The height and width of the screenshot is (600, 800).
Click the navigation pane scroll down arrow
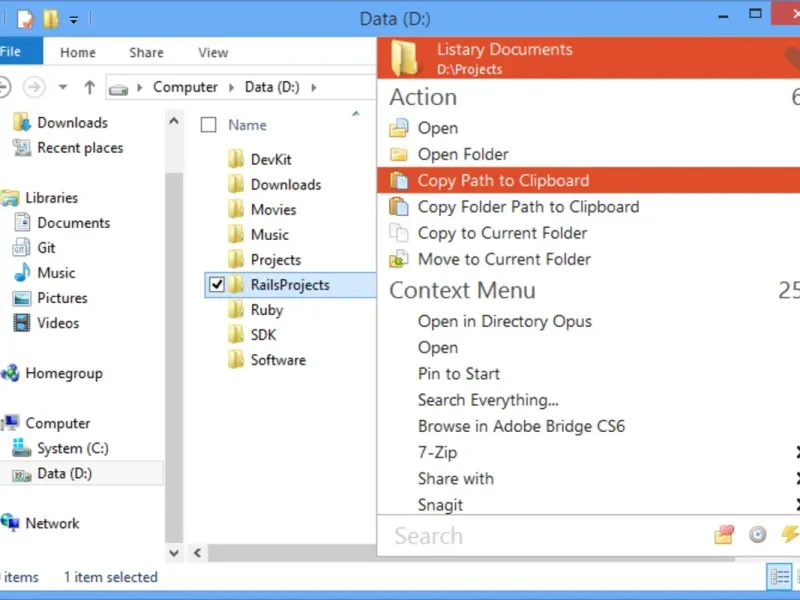click(174, 553)
